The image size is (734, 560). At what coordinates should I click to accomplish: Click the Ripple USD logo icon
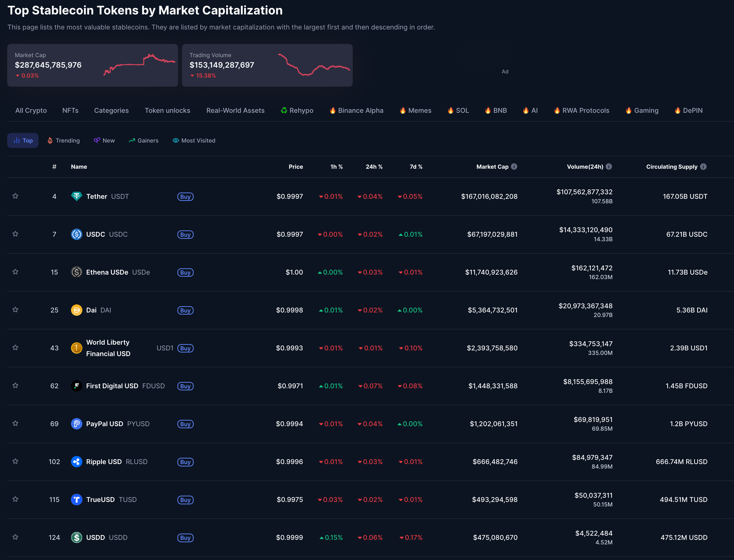(76, 462)
